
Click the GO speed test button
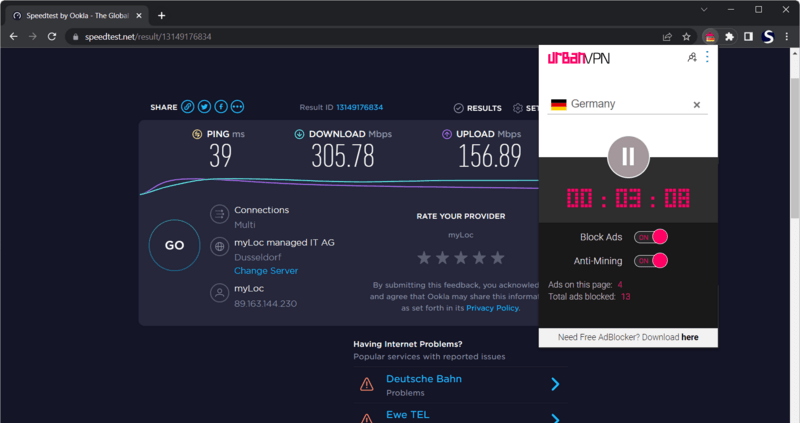pyautogui.click(x=174, y=245)
